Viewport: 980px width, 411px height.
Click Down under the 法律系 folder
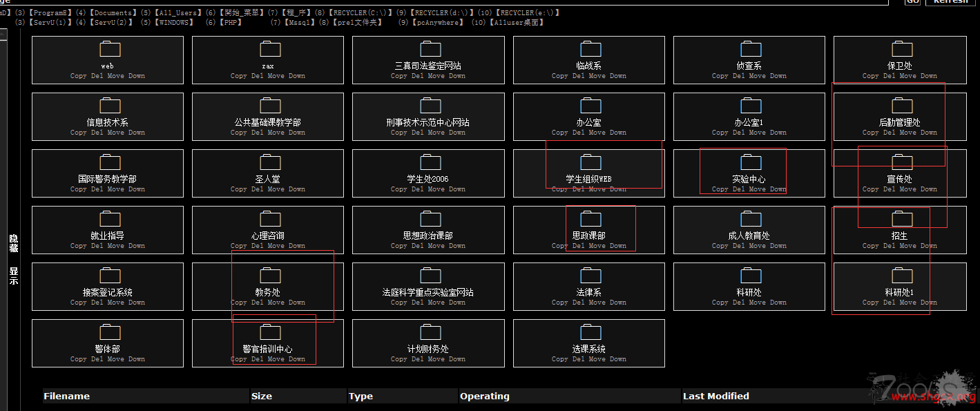618,303
